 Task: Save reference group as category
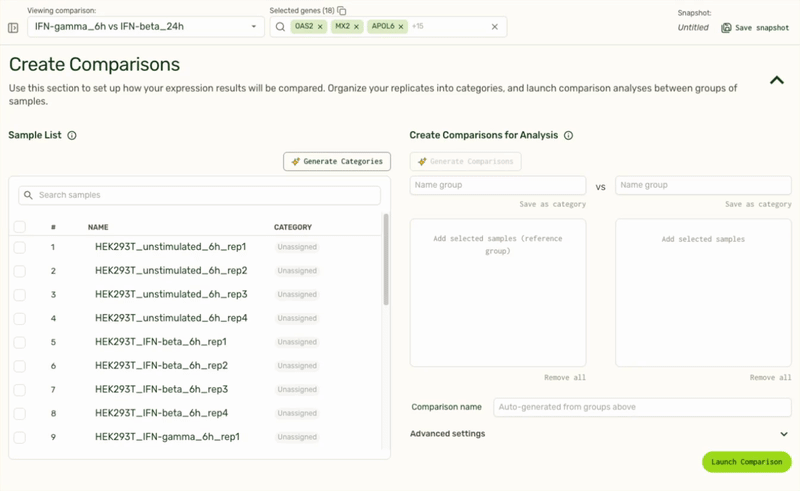[x=553, y=204]
